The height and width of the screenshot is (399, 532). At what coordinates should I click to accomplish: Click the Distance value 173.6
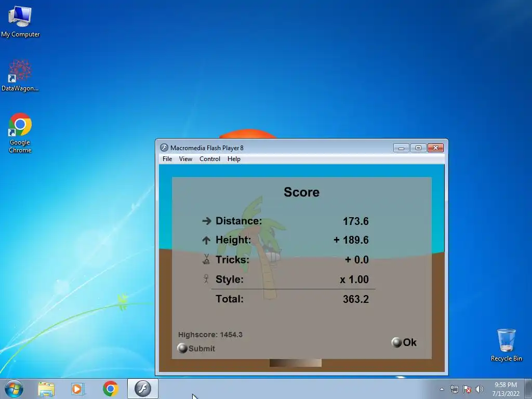click(355, 221)
